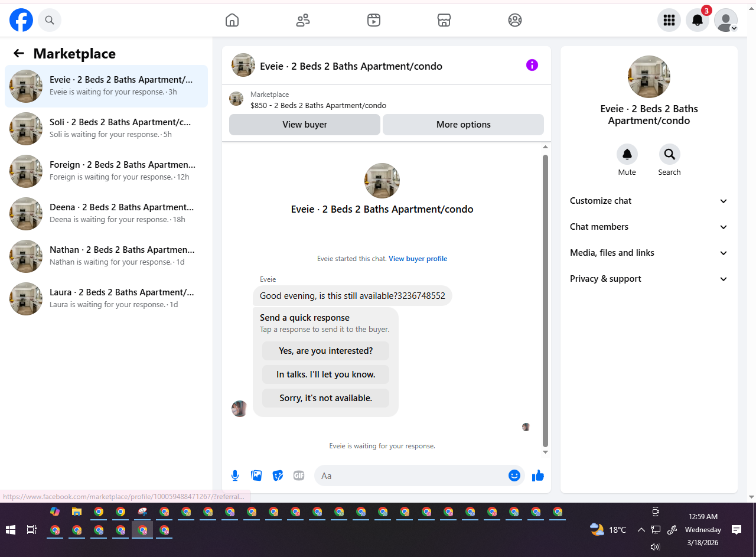Click the Facebook logo
The width and height of the screenshot is (756, 557).
pos(21,20)
